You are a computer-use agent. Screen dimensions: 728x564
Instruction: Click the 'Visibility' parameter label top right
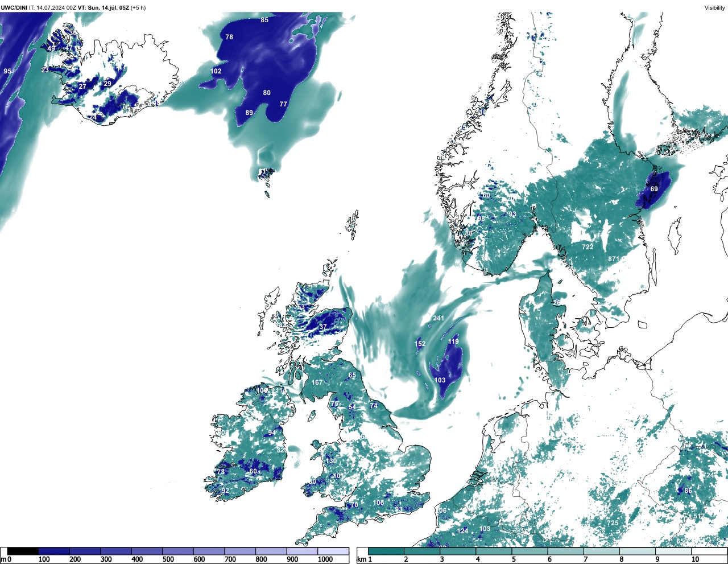pos(715,7)
